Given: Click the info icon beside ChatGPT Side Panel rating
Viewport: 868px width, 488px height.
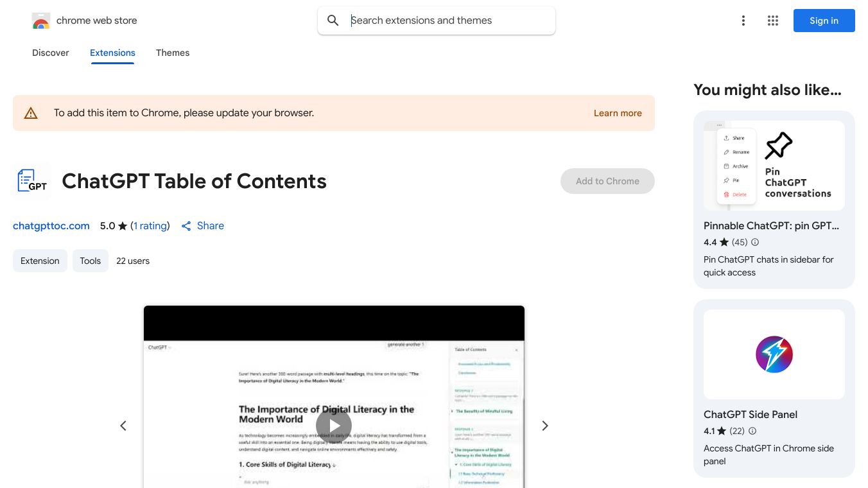Looking at the screenshot, I should [752, 431].
